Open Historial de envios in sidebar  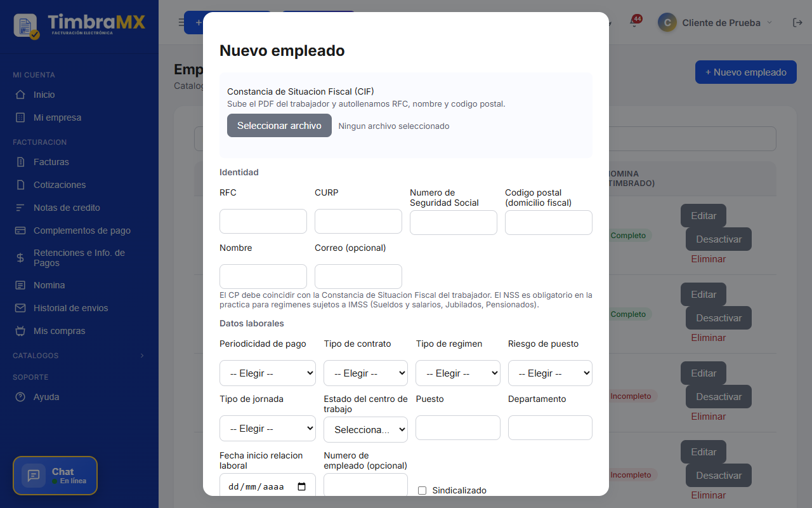[71, 308]
